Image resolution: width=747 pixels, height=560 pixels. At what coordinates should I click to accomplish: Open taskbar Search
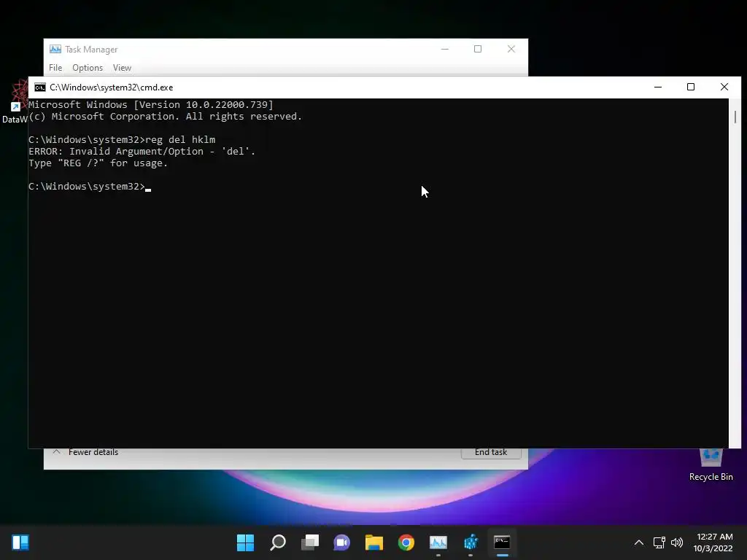pyautogui.click(x=278, y=542)
